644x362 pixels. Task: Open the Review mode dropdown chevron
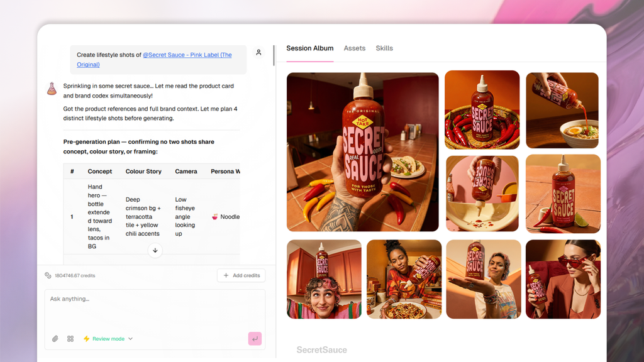pyautogui.click(x=130, y=339)
